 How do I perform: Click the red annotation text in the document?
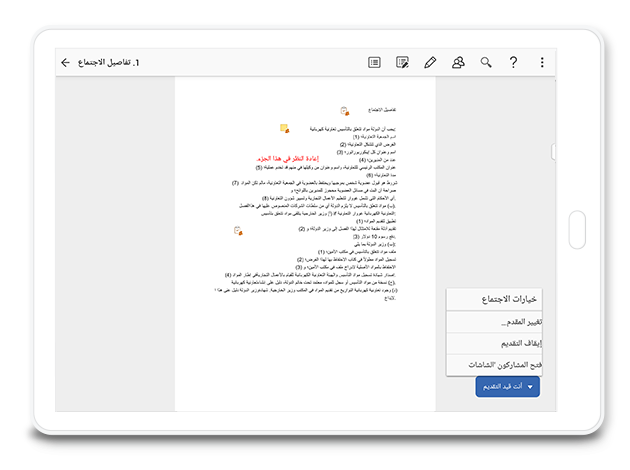(x=288, y=159)
